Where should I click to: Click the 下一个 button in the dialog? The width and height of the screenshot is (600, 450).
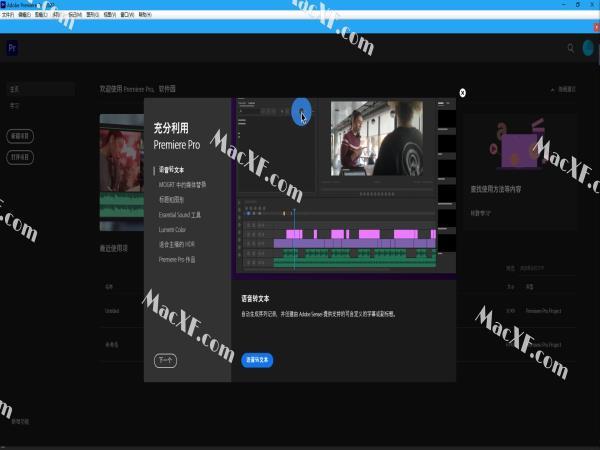coord(165,360)
